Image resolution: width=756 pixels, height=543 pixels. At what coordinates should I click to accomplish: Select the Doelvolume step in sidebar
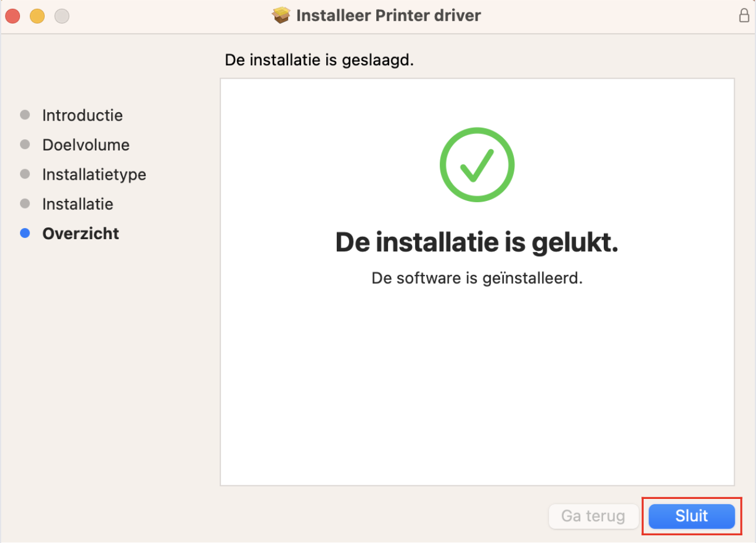pos(86,145)
